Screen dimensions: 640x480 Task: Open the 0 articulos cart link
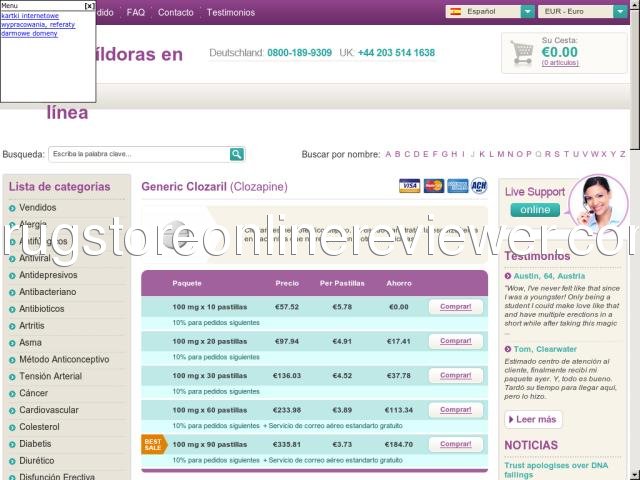560,63
